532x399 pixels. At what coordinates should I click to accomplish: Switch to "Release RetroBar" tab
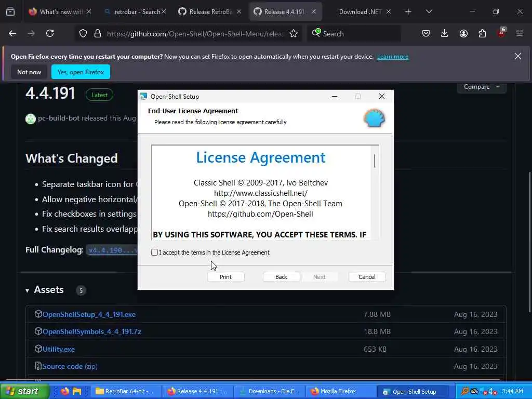tap(210, 12)
